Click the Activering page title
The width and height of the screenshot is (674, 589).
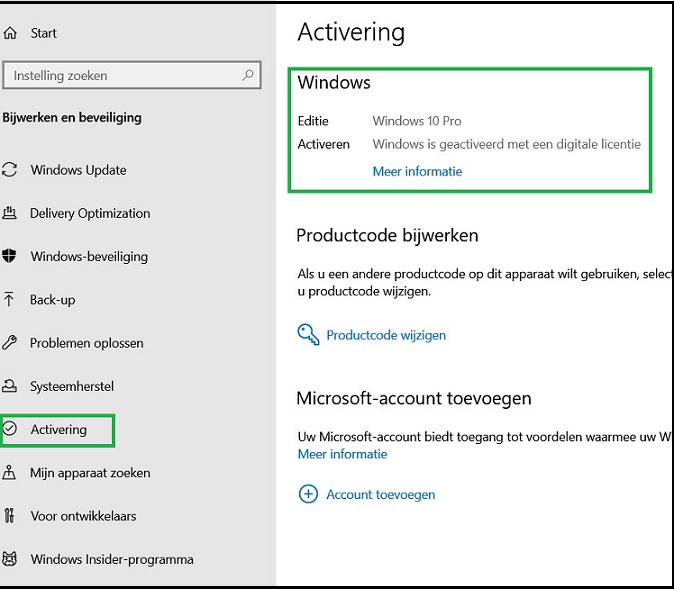pos(351,33)
